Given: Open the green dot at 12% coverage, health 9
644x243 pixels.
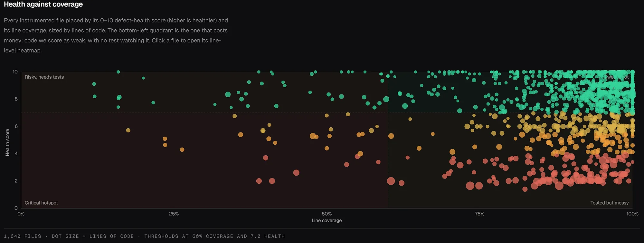Looking at the screenshot, I should 94,84.
